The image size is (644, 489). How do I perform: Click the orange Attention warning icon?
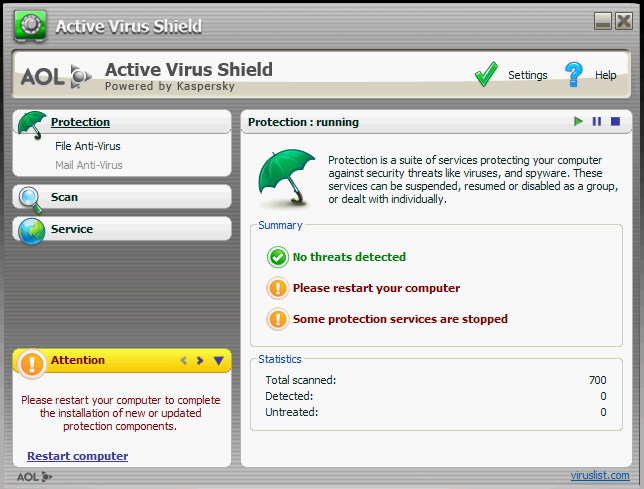coord(32,364)
